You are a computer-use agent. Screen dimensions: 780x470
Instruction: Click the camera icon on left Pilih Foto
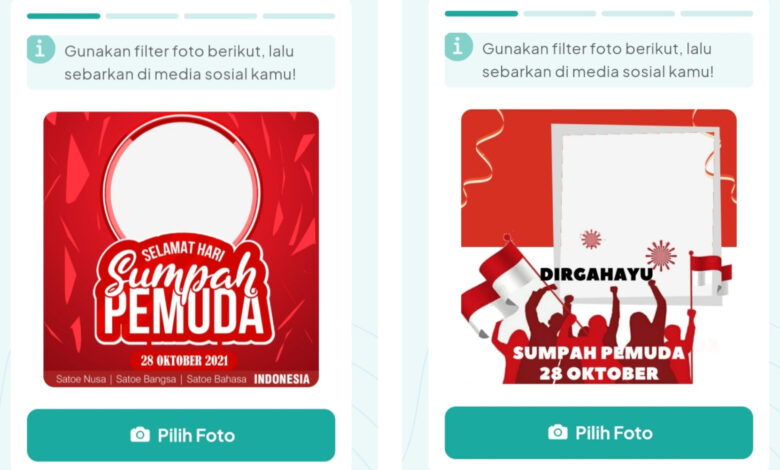pos(140,434)
